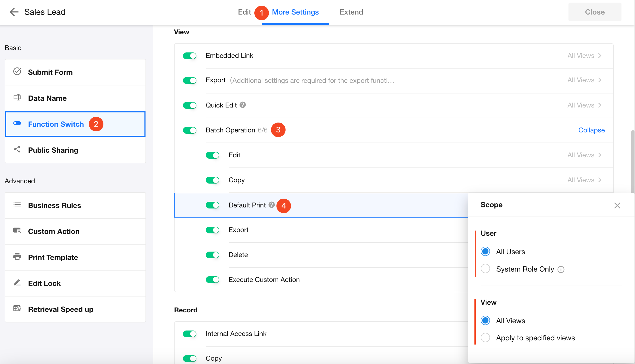Click the Edit Lock pencil icon
Viewport: 635px width, 364px height.
click(17, 283)
